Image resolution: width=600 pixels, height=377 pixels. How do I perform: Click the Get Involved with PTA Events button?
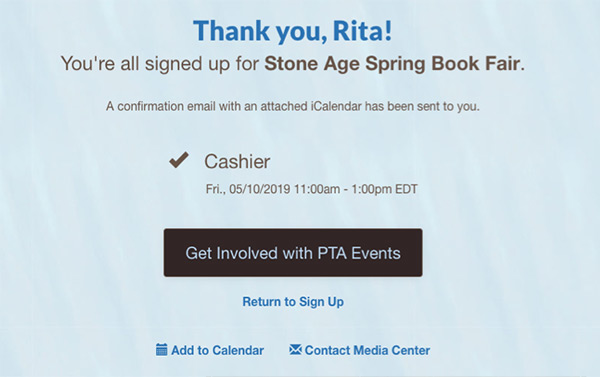click(293, 253)
